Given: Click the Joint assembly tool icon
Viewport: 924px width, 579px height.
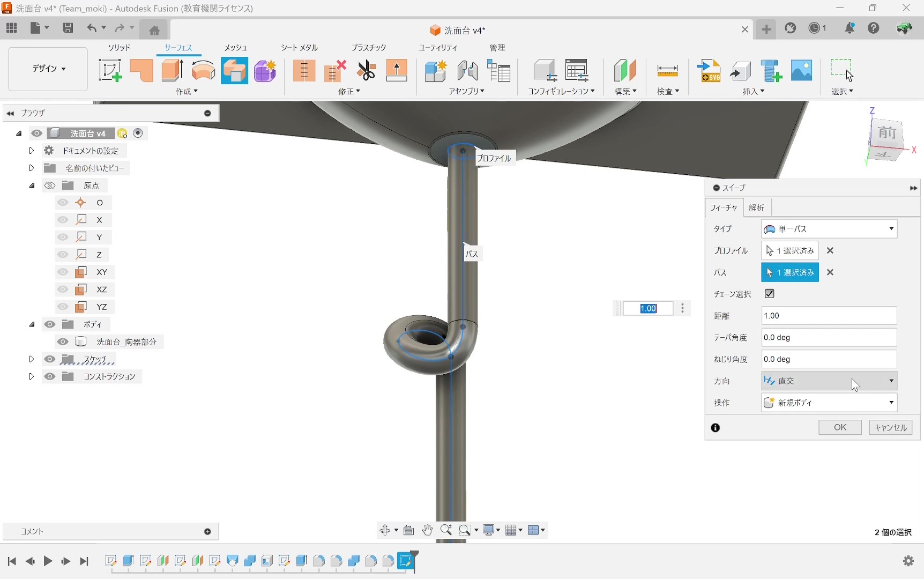Looking at the screenshot, I should pos(467,71).
